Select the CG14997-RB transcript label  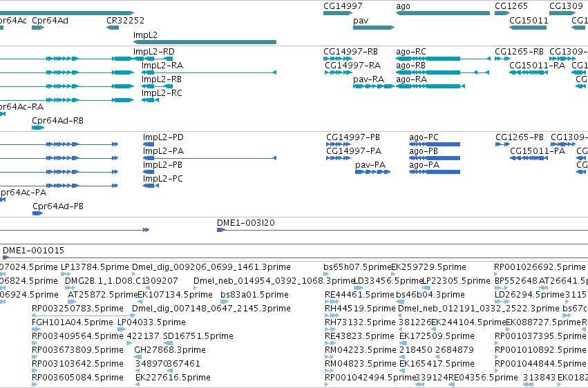[x=350, y=52]
